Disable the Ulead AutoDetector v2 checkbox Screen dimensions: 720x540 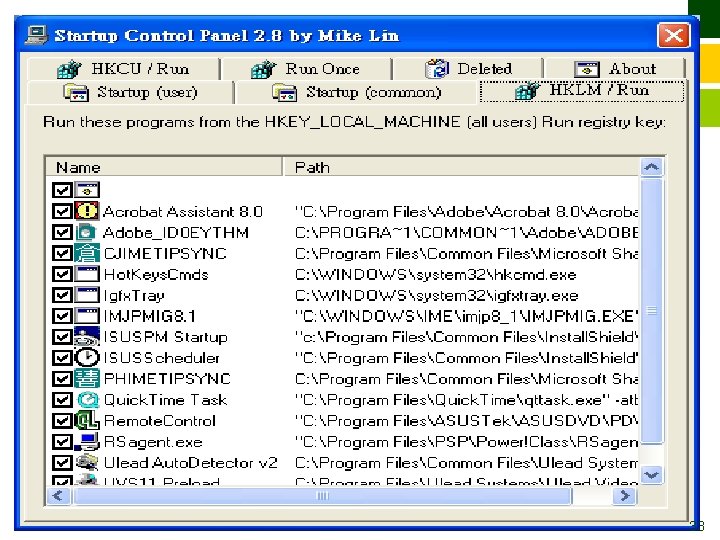[62, 462]
